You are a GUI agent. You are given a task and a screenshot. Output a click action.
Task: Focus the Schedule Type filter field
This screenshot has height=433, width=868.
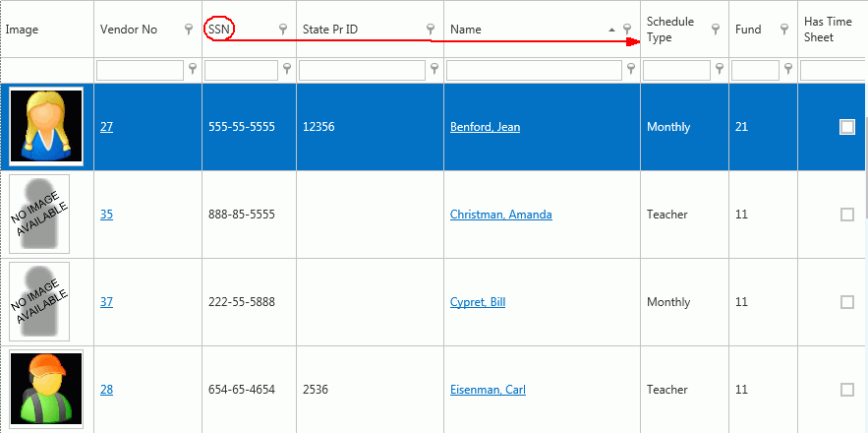click(676, 71)
